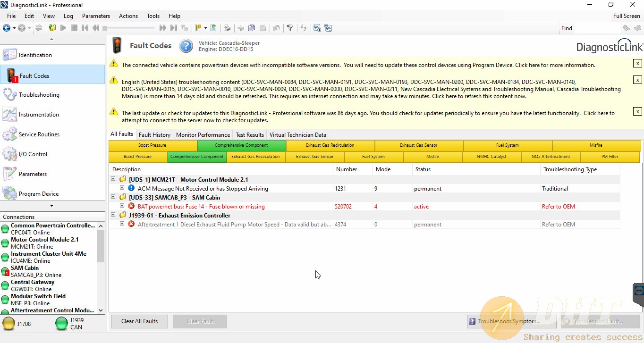Image resolution: width=644 pixels, height=343 pixels.
Task: Open I/O Control from the sidebar
Action: 52,154
